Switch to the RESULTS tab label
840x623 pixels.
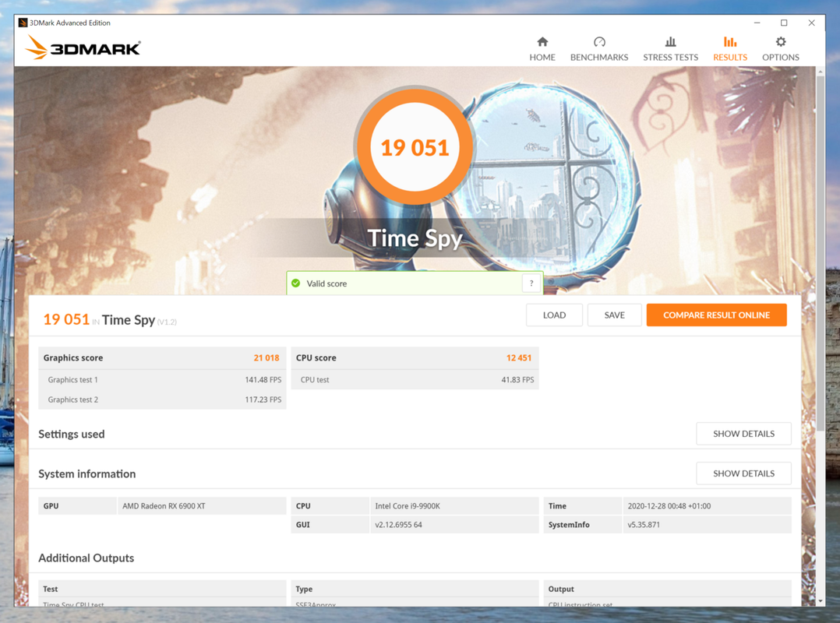click(x=729, y=58)
